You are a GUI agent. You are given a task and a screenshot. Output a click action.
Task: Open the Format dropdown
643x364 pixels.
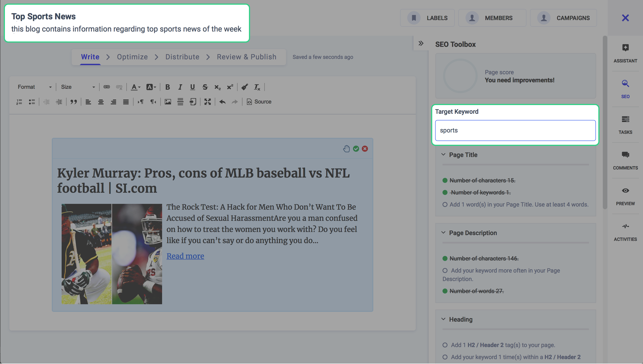click(x=35, y=87)
